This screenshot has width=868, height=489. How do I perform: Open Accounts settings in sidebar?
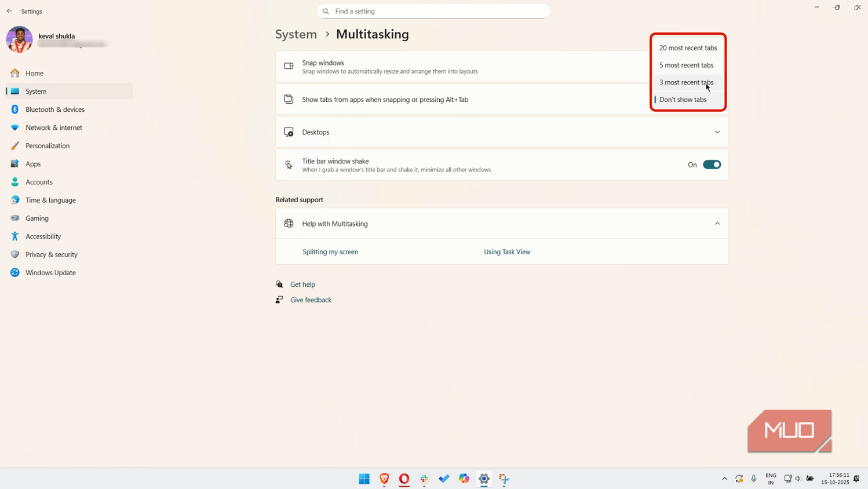click(x=69, y=182)
